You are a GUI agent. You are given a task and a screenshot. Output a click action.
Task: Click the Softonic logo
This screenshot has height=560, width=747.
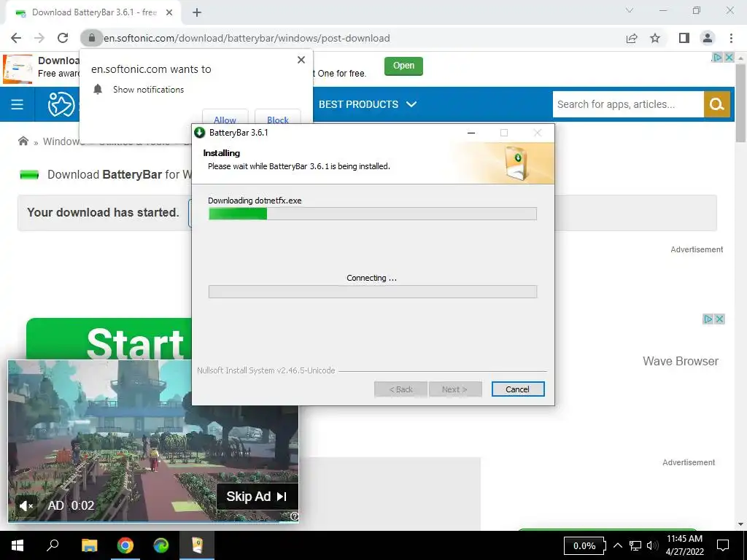pyautogui.click(x=61, y=104)
